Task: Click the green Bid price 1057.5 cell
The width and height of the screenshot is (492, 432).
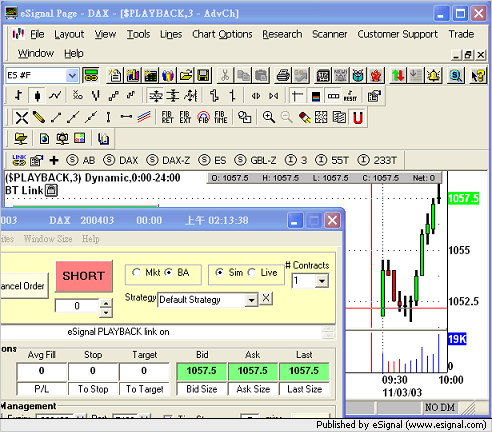Action: coord(201,371)
